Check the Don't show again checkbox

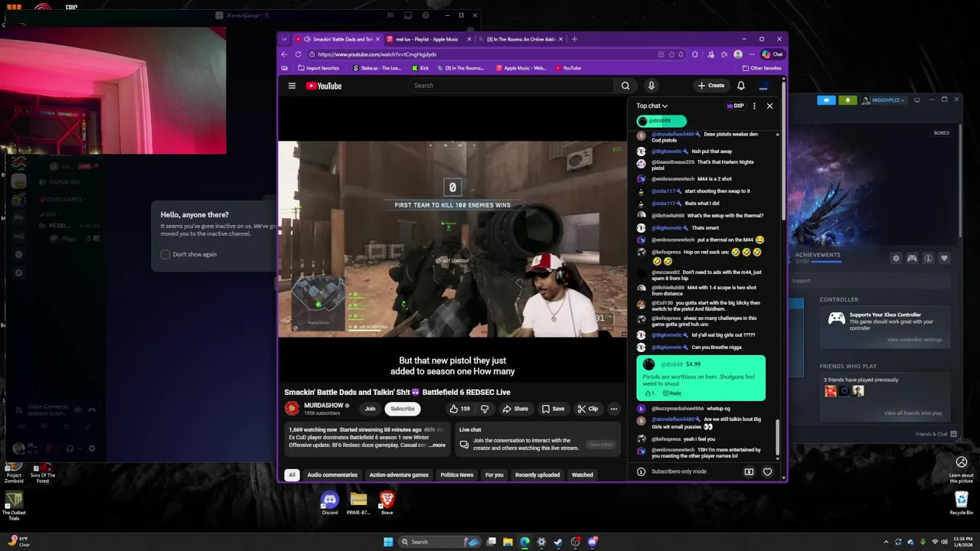pyautogui.click(x=165, y=254)
